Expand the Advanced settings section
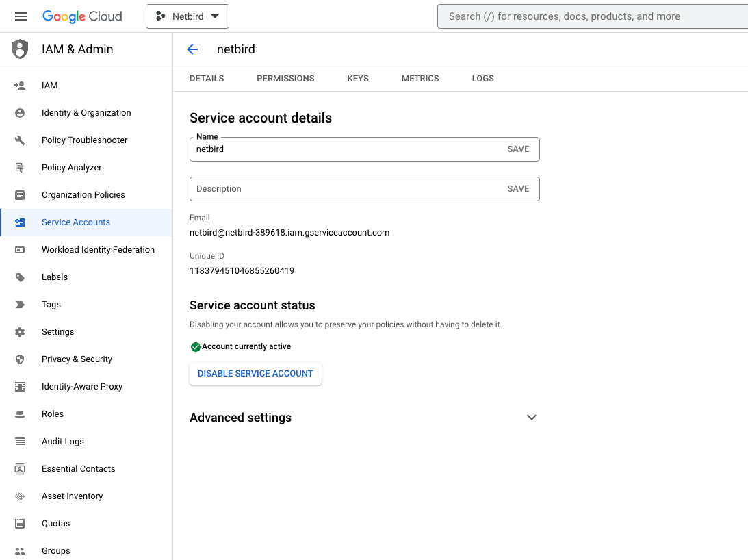The height and width of the screenshot is (560, 748). click(x=532, y=417)
